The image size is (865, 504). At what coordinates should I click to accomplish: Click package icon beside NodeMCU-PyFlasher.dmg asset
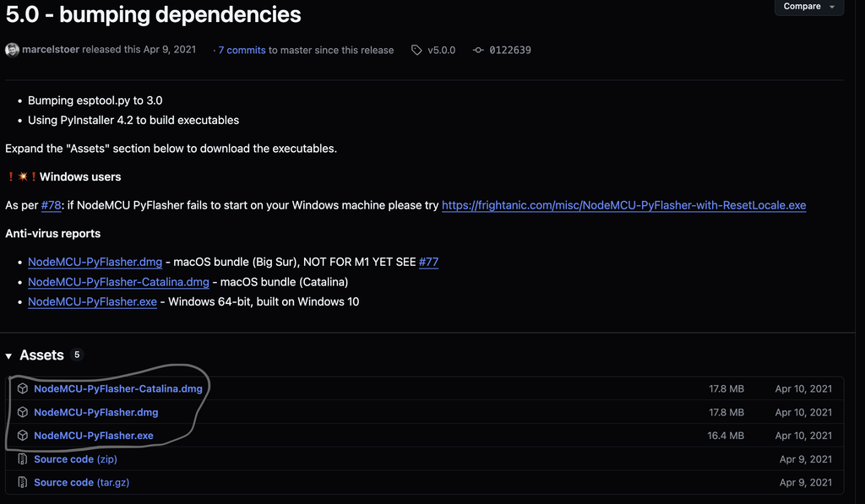point(23,413)
